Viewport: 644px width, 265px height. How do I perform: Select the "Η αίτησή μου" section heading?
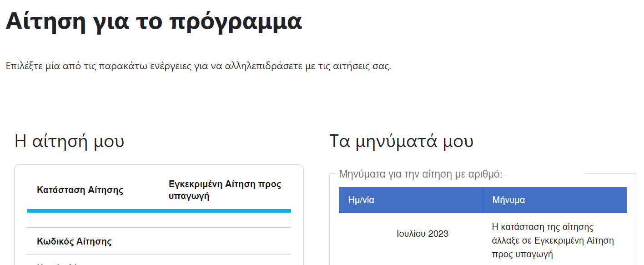tap(69, 141)
